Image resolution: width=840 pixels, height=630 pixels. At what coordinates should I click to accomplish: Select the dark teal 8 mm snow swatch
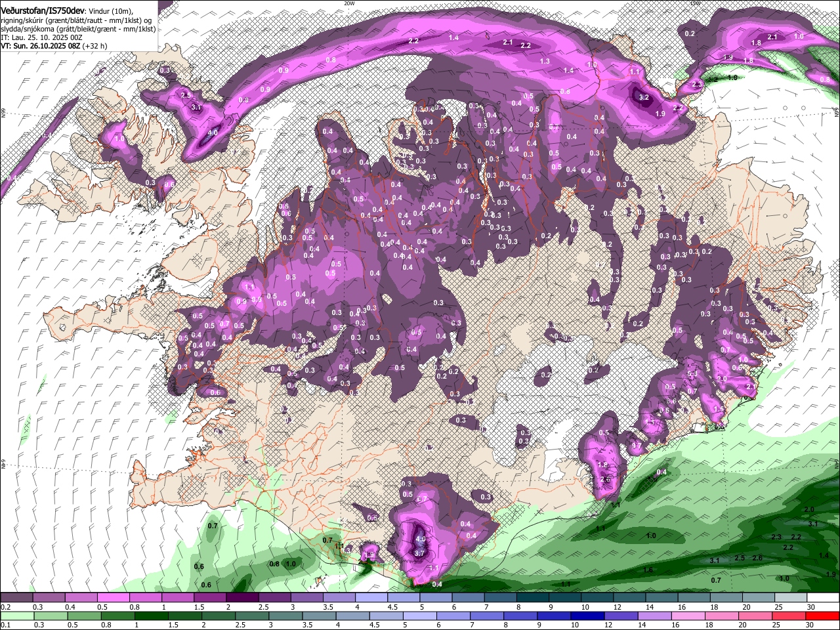click(533, 598)
